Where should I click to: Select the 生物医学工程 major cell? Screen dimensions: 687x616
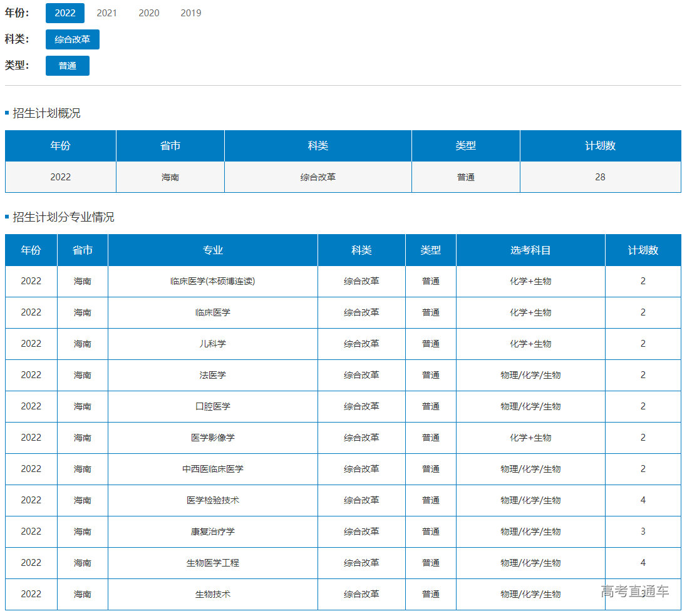[213, 563]
